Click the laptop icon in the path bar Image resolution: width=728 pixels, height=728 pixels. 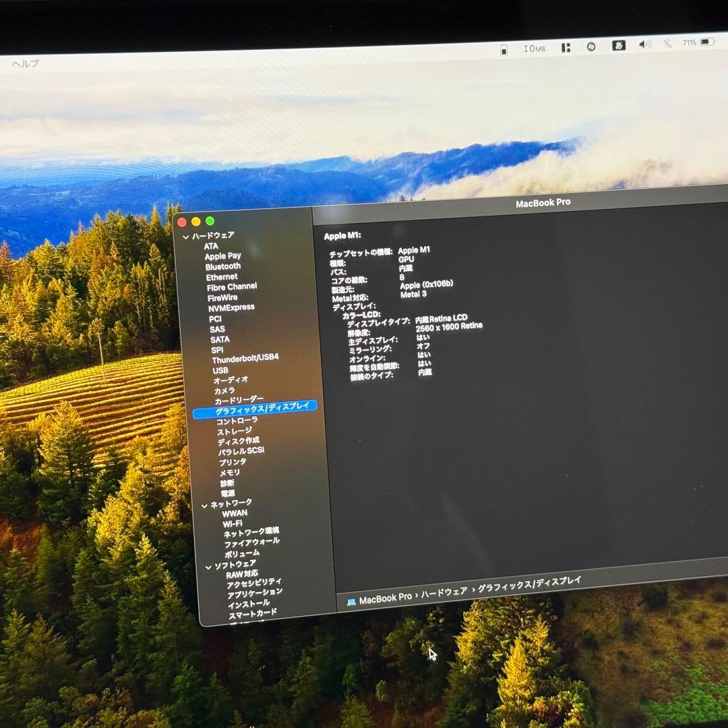(x=351, y=602)
